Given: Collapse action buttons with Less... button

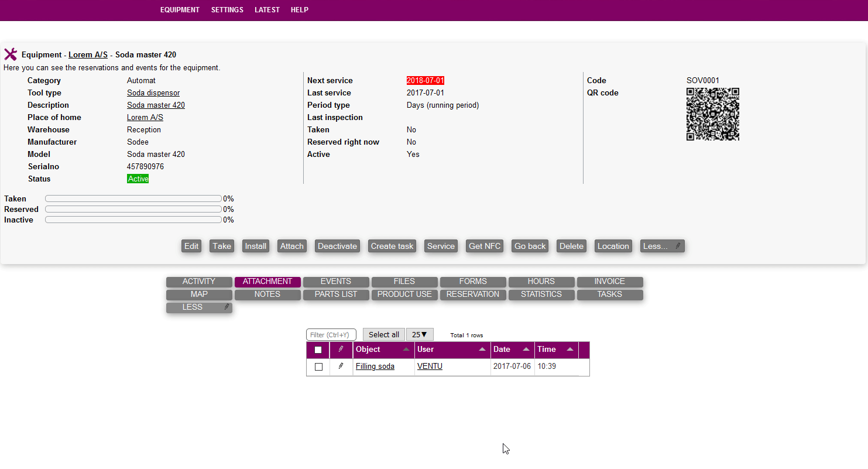Looking at the screenshot, I should coord(662,247).
